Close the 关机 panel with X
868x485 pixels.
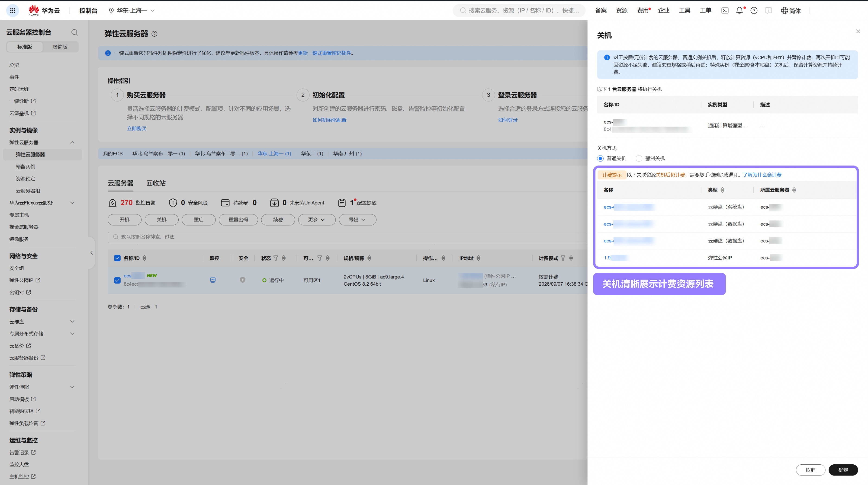tap(858, 32)
